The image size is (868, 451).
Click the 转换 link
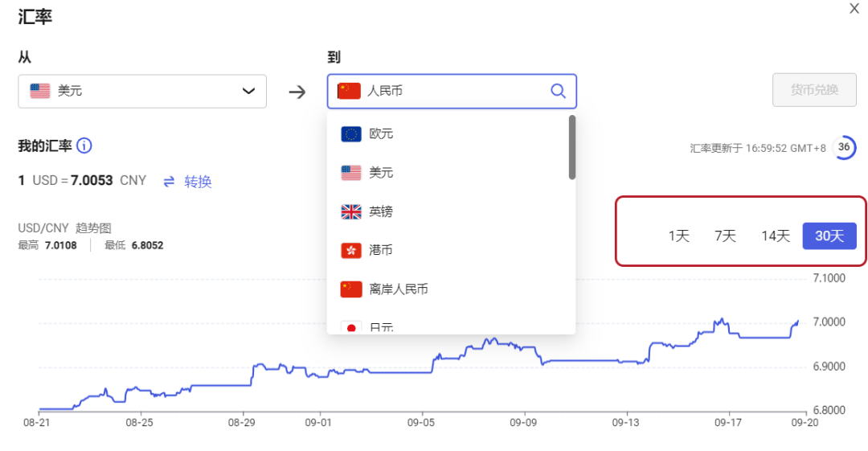click(x=198, y=182)
